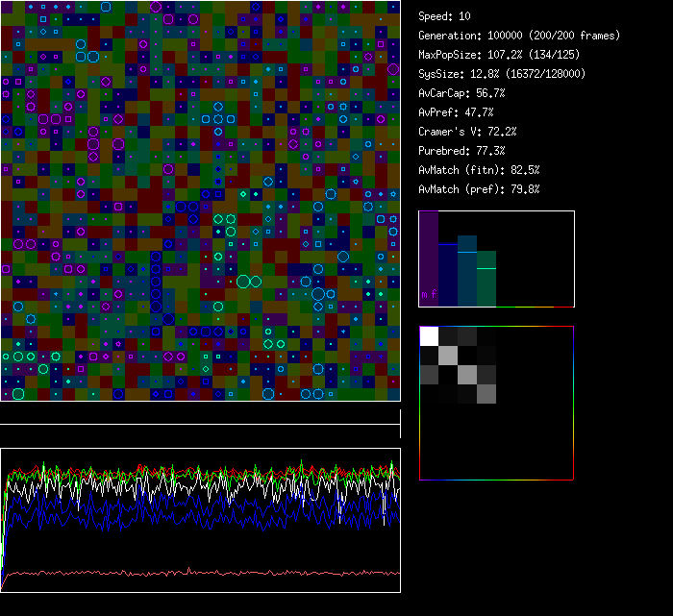The height and width of the screenshot is (616, 673).
Task: Click the purple 'm f' label in bar chart
Action: click(429, 294)
